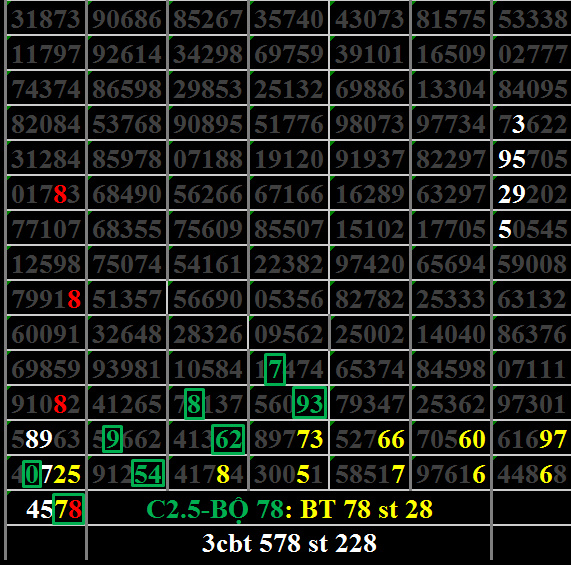Click the cell 69759
Screen dimensions: 571x565
tap(289, 53)
